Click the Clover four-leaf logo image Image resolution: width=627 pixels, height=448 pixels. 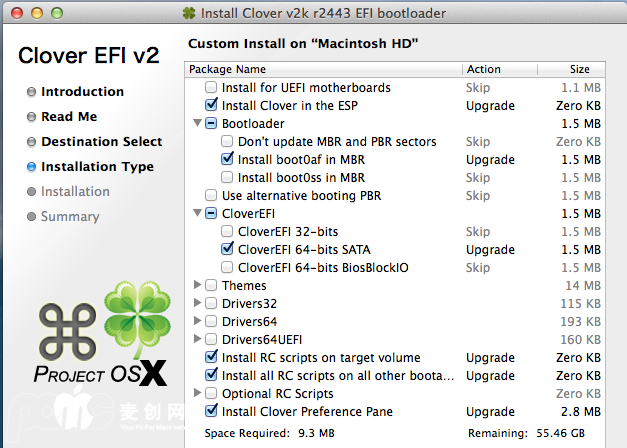click(137, 321)
